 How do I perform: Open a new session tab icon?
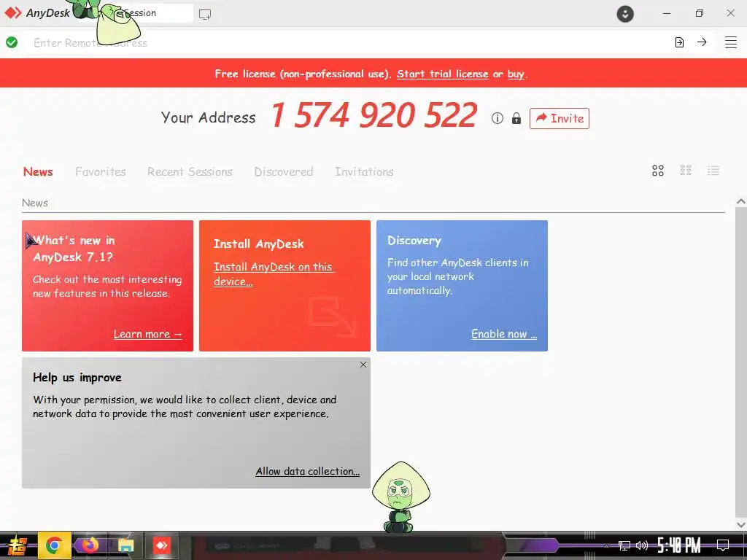tap(205, 15)
